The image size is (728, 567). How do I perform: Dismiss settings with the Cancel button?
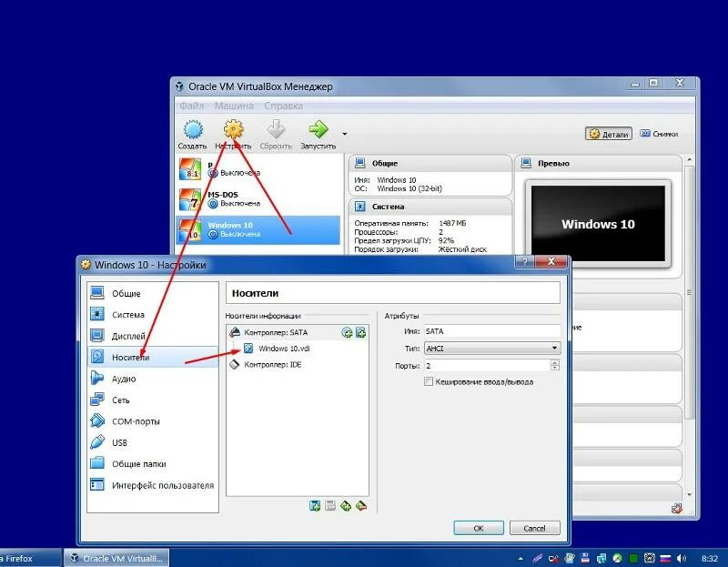click(x=534, y=529)
